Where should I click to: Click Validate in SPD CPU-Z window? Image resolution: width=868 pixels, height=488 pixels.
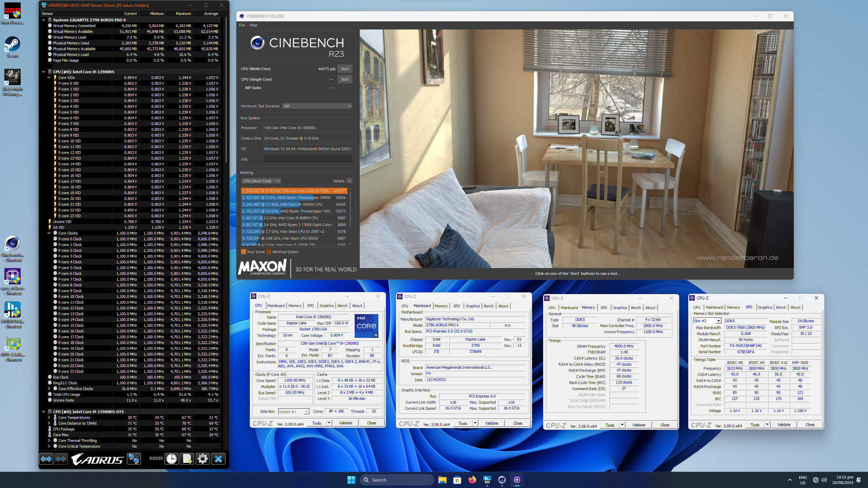(x=784, y=425)
